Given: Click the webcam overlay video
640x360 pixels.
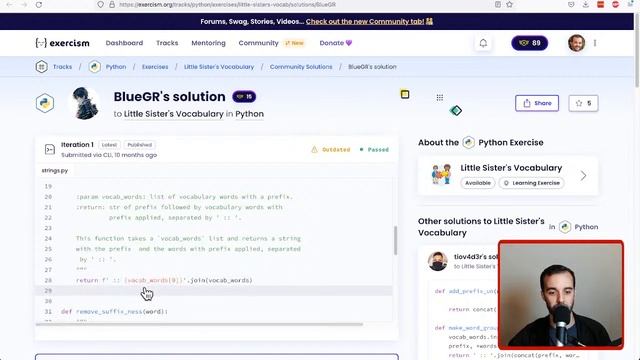Looking at the screenshot, I should 561,295.
